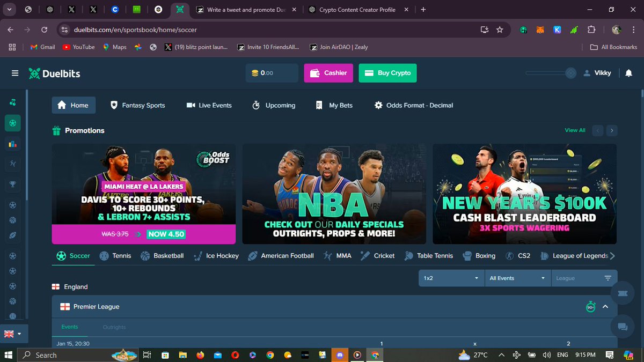Click the install app icon in address bar

click(x=484, y=29)
